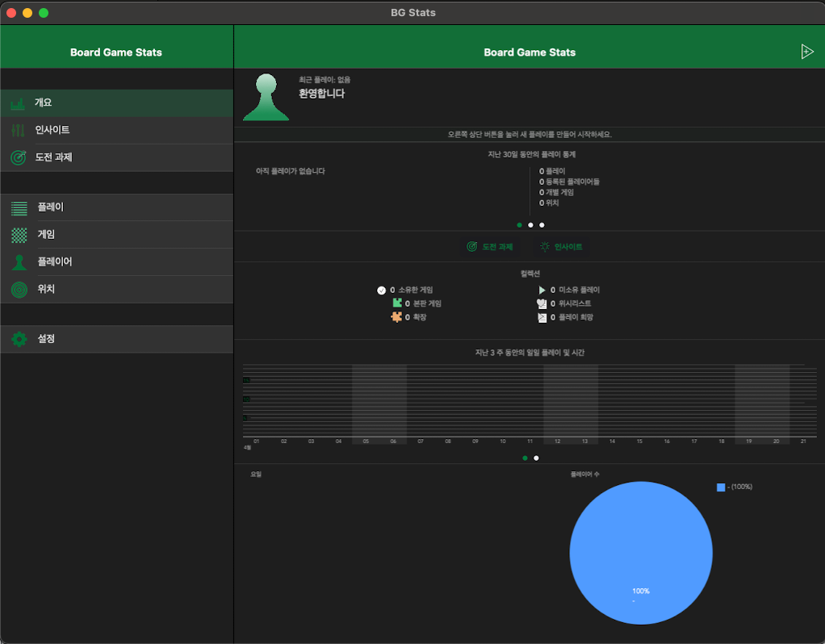This screenshot has width=825, height=644.
Task: Open 플레이어 section in sidebar
Action: coord(117,262)
